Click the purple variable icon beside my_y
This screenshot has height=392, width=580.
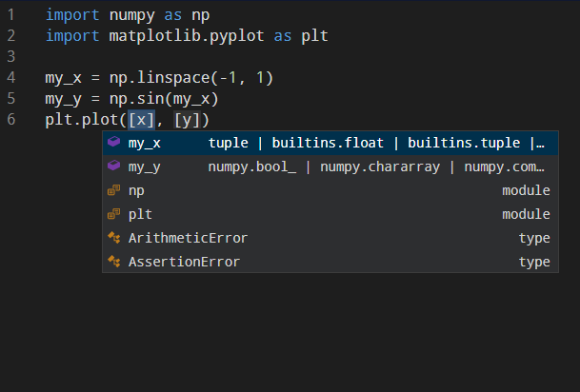click(x=114, y=166)
